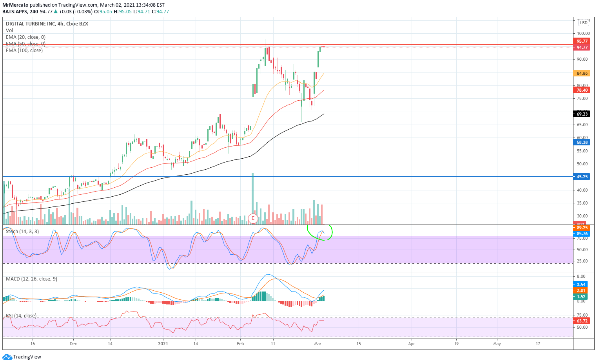This screenshot has height=364, width=597.
Task: Click the 40.00 price axis tick
Action: coord(582,190)
